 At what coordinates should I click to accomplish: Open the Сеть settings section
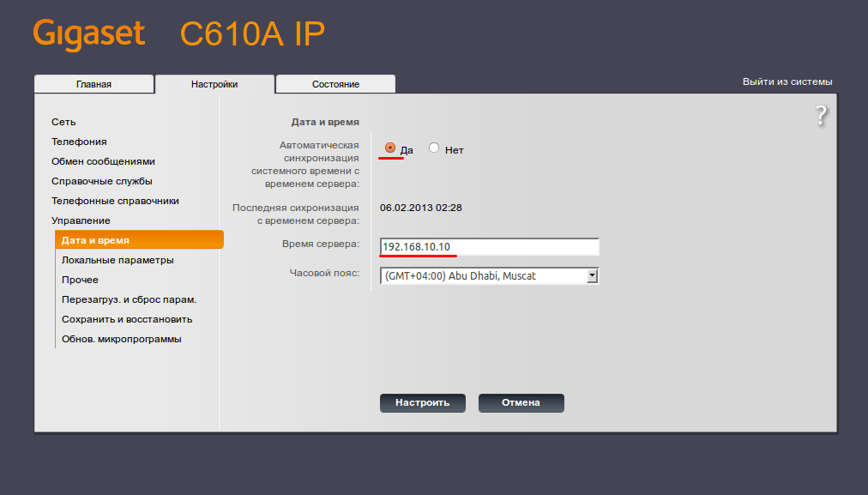point(63,122)
